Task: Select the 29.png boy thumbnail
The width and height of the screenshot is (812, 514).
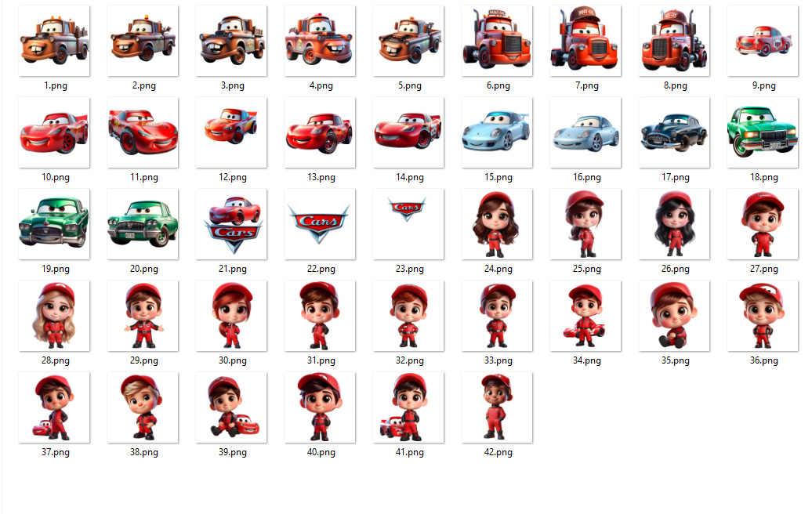Action: [x=143, y=316]
